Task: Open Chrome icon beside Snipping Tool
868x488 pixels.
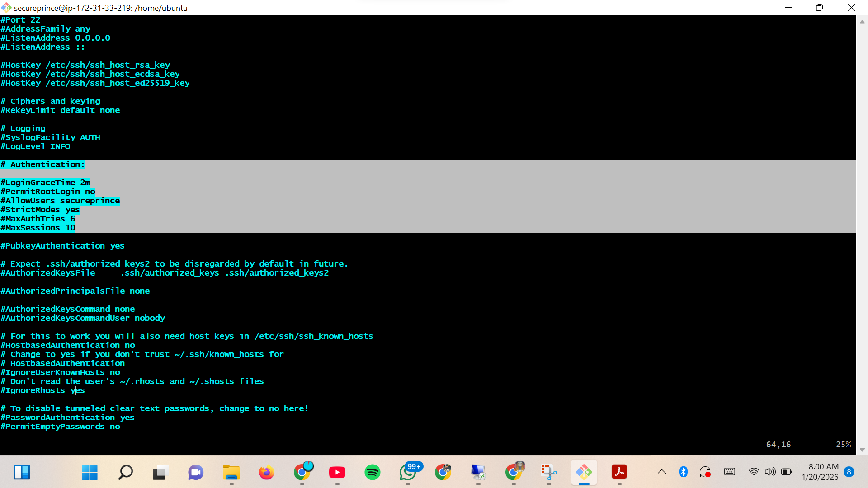Action: (x=514, y=471)
